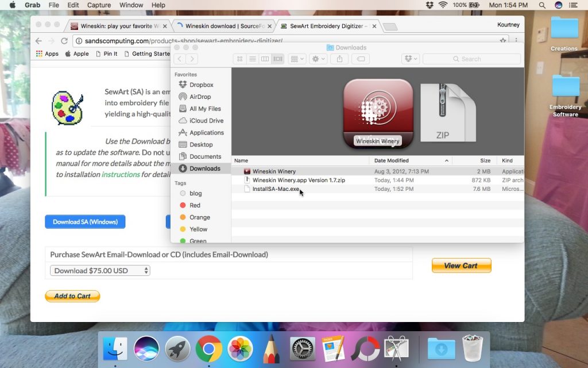Select Downloads in the Finder sidebar
The width and height of the screenshot is (588, 368).
[x=201, y=168]
